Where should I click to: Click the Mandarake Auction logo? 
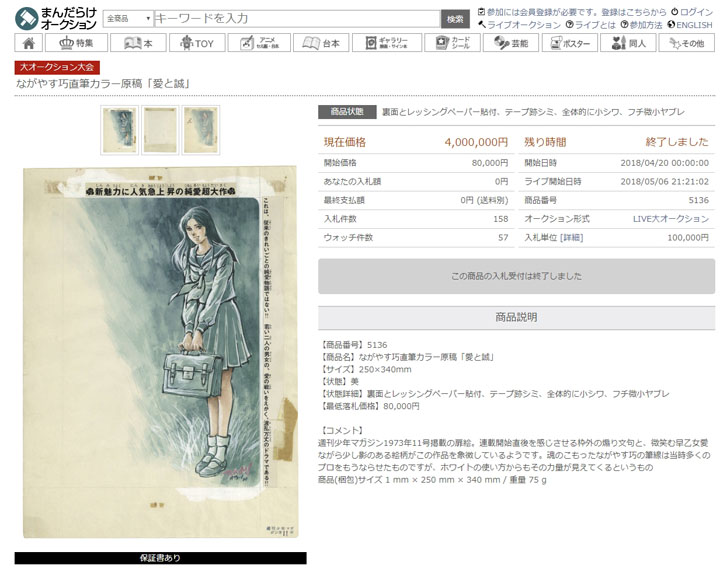(55, 18)
